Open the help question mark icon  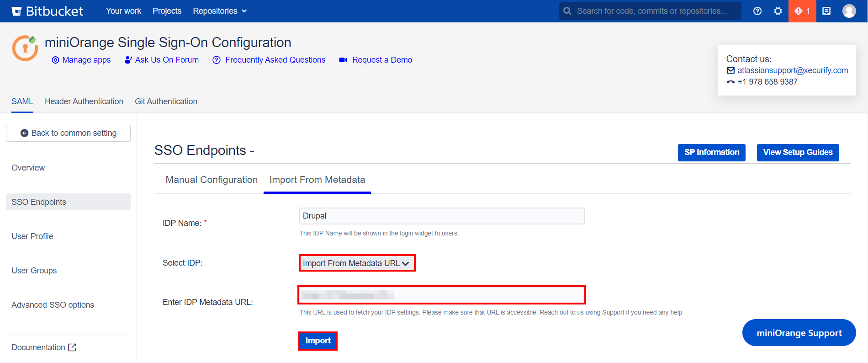[757, 11]
